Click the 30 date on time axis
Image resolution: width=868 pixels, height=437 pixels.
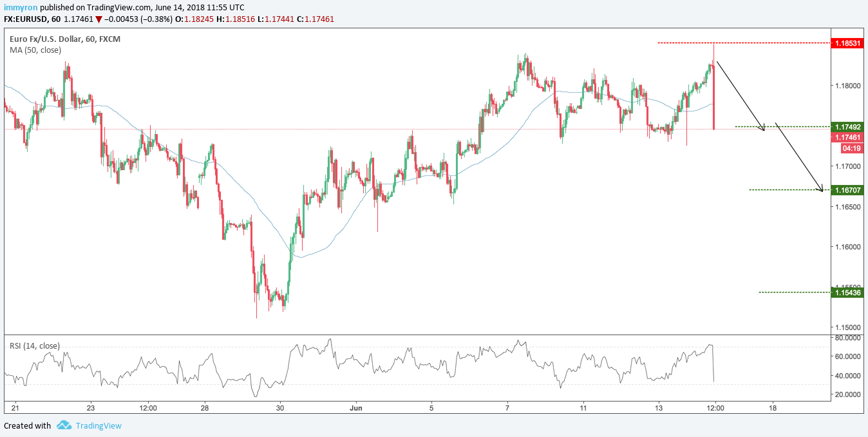click(x=279, y=408)
